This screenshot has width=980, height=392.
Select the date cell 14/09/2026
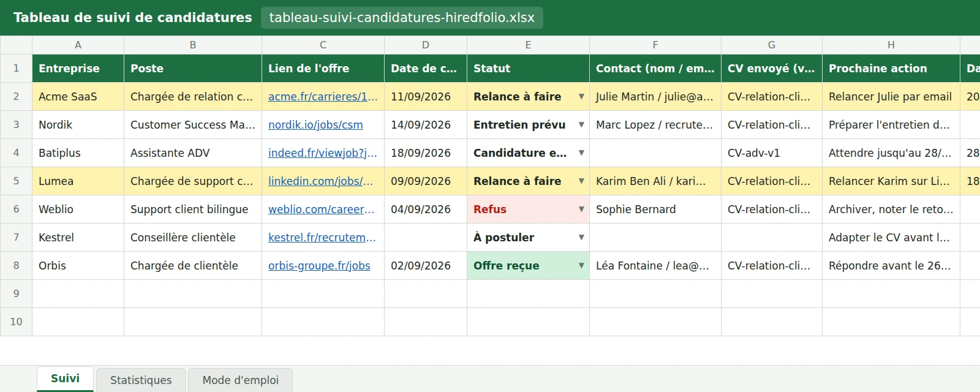click(x=426, y=125)
